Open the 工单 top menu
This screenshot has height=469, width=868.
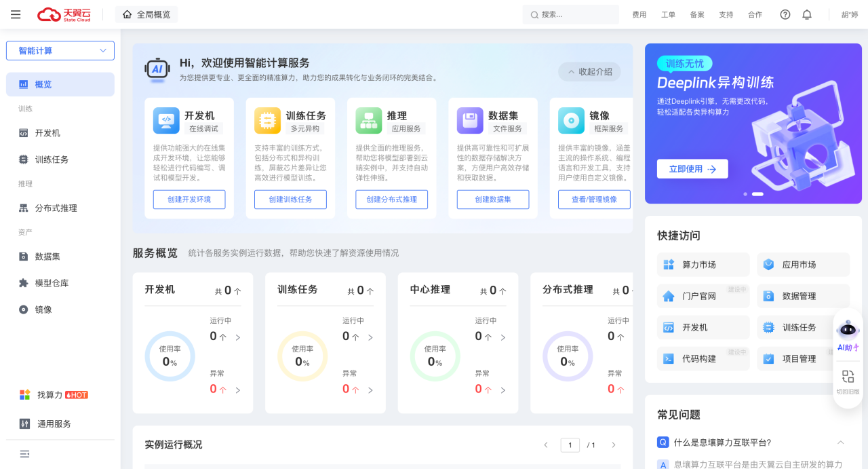[x=668, y=15]
